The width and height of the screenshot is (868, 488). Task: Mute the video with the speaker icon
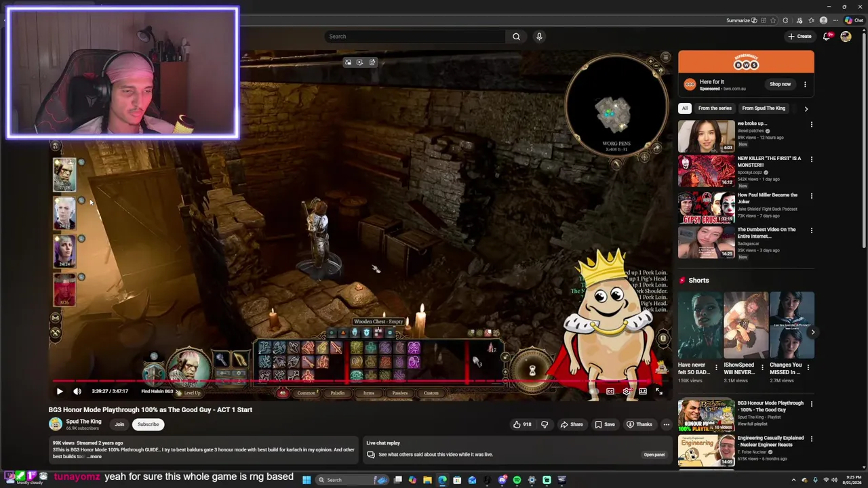[x=77, y=391]
